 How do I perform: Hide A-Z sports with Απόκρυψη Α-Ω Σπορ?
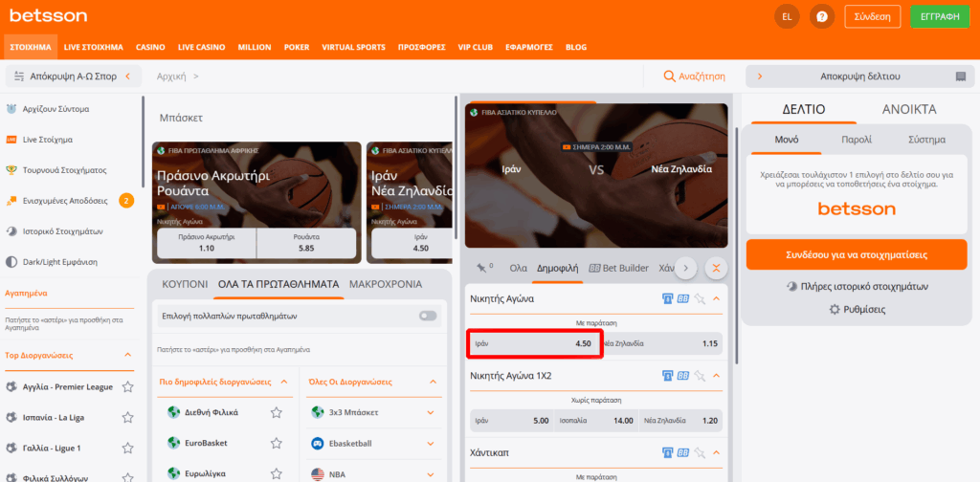tap(74, 77)
